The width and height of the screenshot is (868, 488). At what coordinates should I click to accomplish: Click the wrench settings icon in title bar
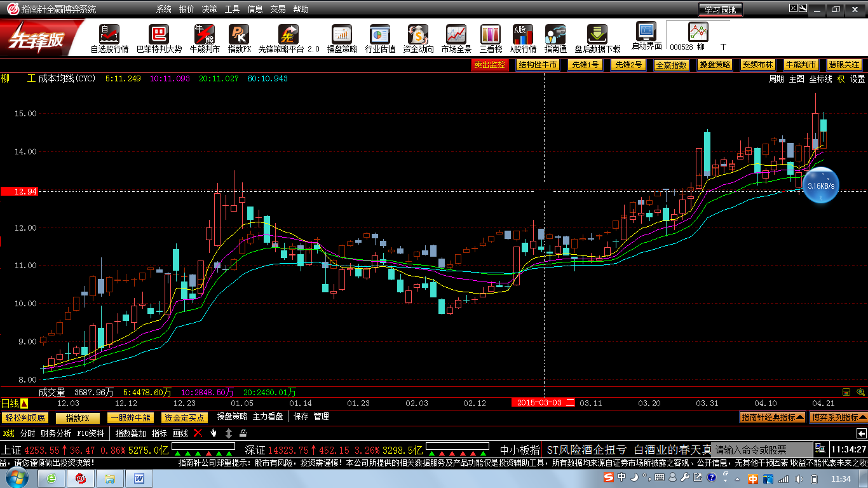[x=803, y=9]
